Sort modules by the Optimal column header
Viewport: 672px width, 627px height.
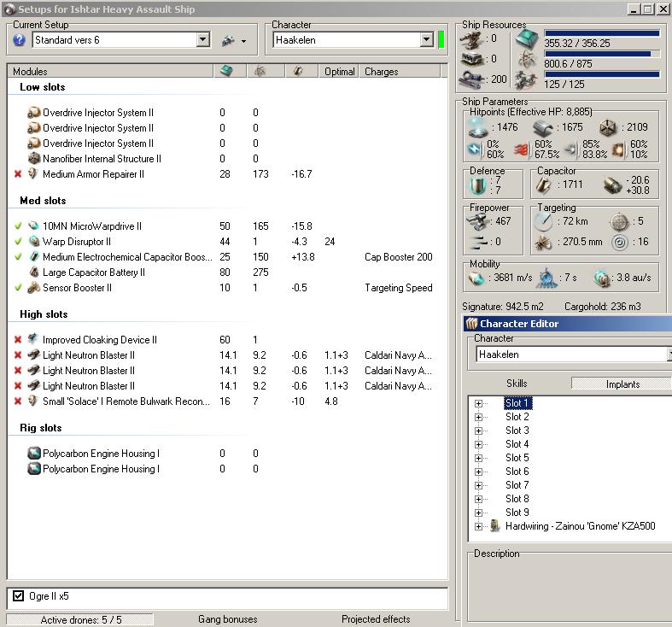point(339,72)
